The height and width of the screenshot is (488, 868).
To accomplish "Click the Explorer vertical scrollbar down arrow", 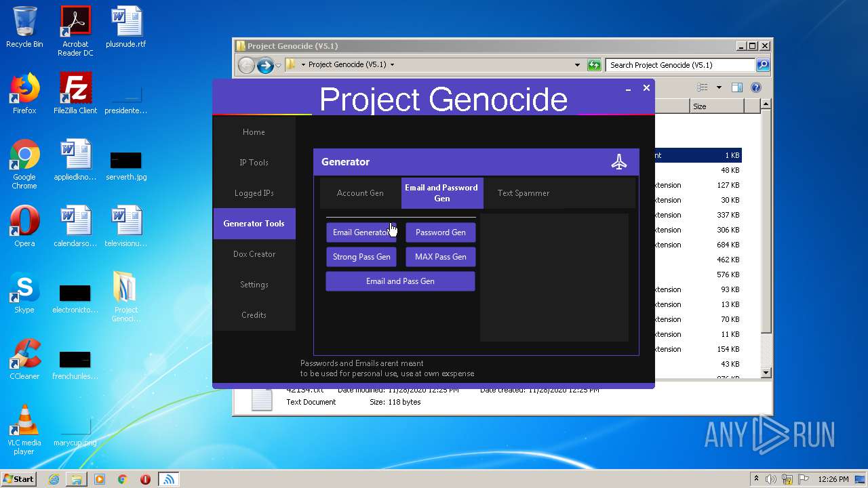I will pos(766,373).
